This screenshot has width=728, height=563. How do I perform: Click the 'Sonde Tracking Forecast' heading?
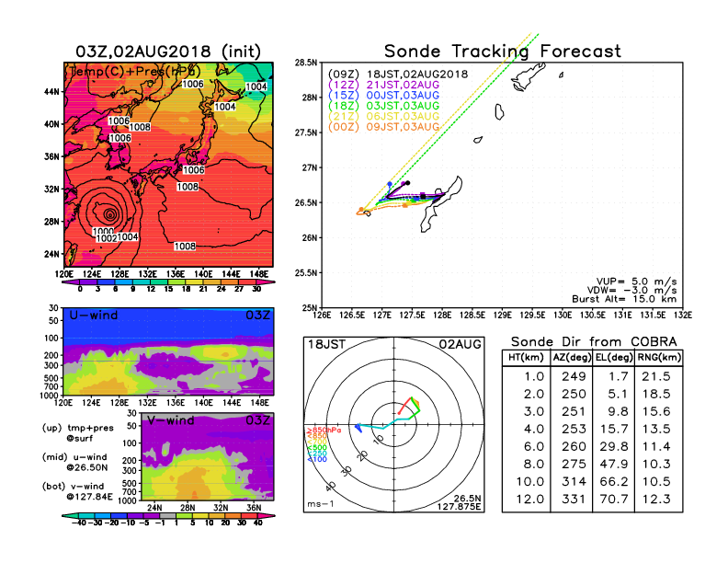(x=503, y=52)
